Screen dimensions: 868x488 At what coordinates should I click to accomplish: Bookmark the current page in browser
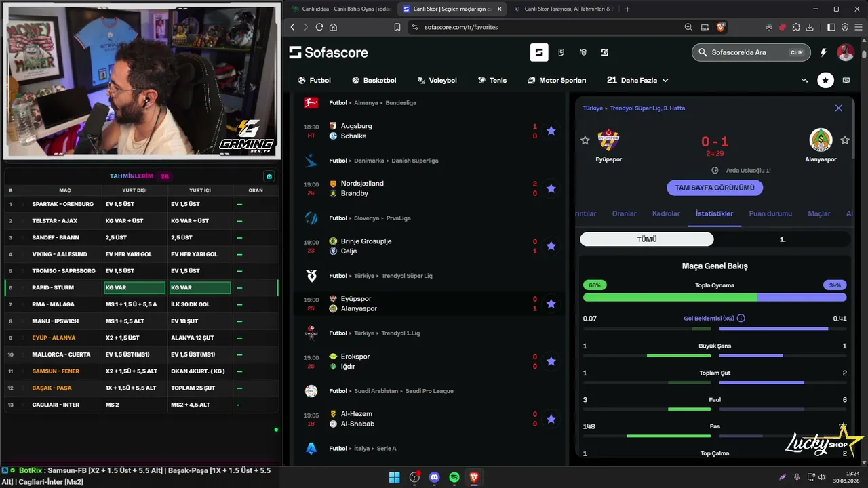[397, 27]
